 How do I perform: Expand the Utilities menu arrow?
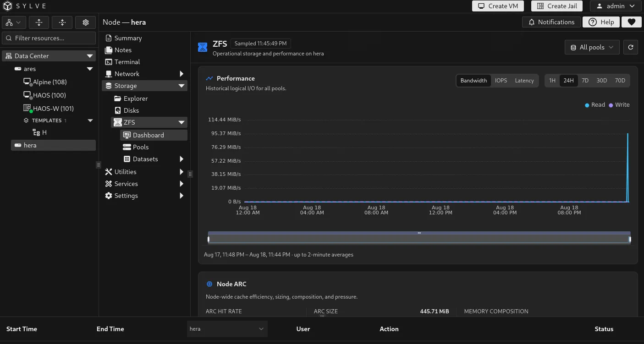(x=182, y=172)
